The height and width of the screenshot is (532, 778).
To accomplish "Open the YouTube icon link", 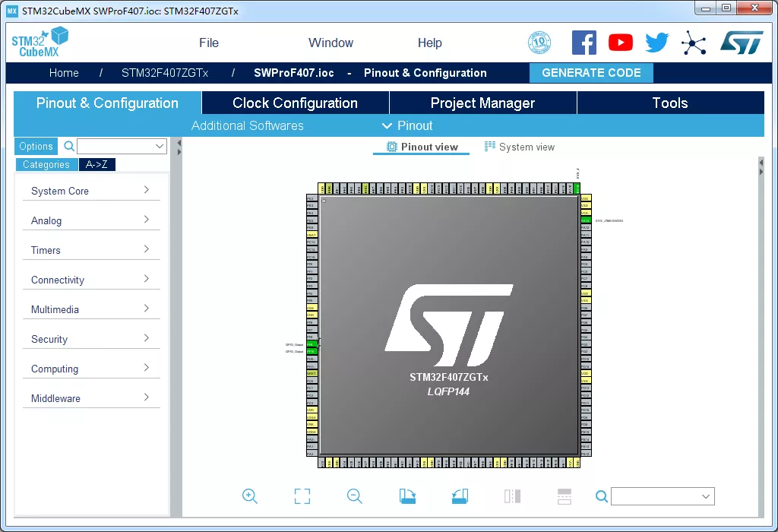I will click(x=621, y=43).
